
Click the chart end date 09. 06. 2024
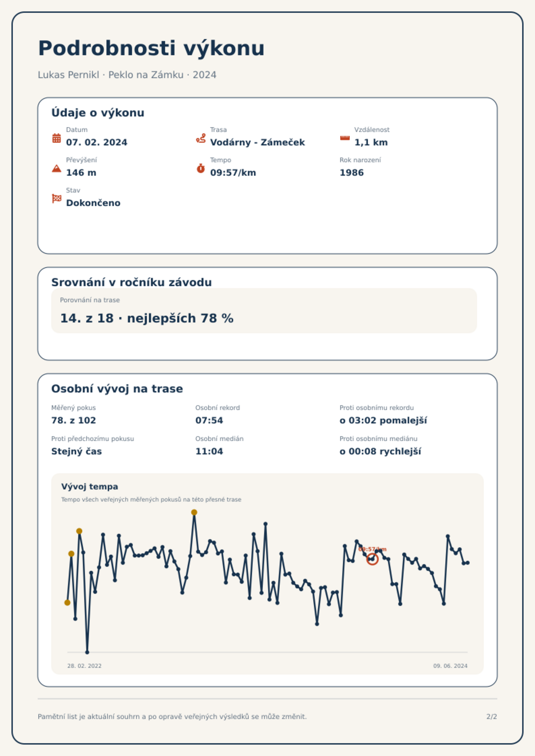450,666
